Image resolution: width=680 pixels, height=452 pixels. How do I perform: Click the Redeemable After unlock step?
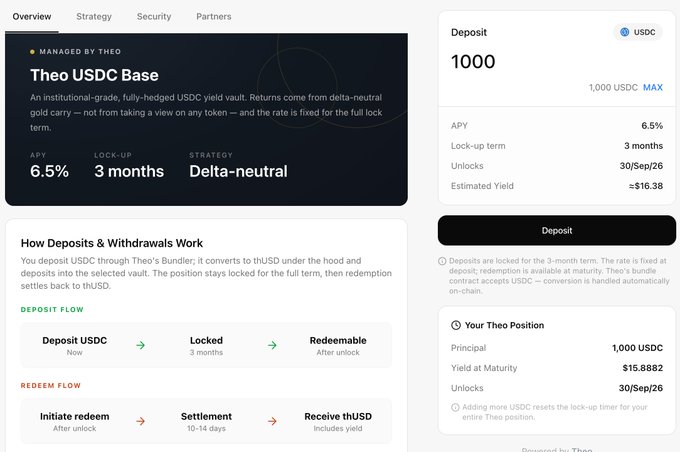(x=338, y=346)
